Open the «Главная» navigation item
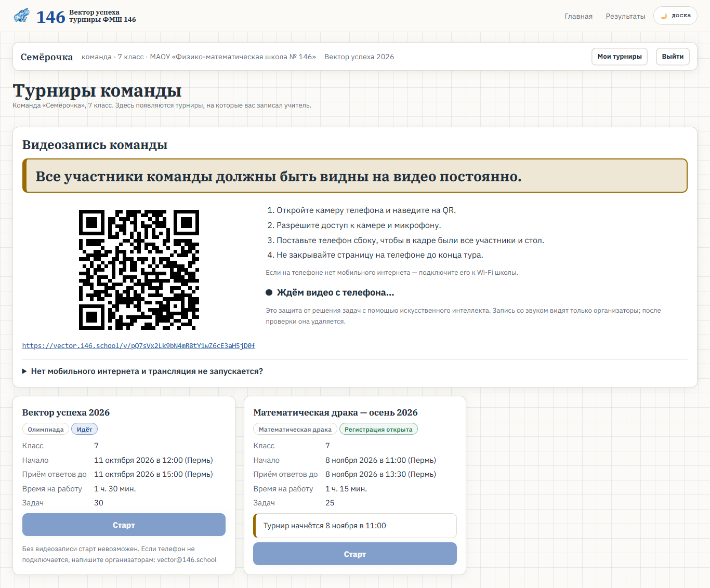Screen dimensions: 710x588 click(x=578, y=16)
